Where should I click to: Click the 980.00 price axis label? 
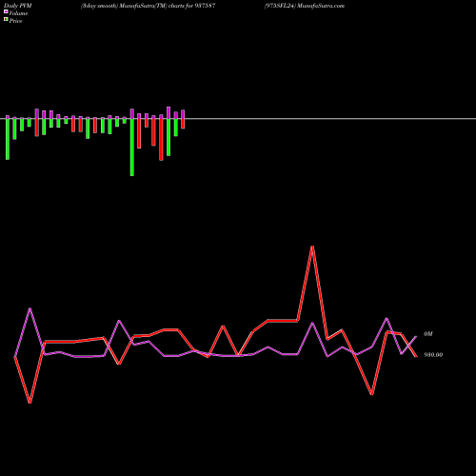[433, 355]
